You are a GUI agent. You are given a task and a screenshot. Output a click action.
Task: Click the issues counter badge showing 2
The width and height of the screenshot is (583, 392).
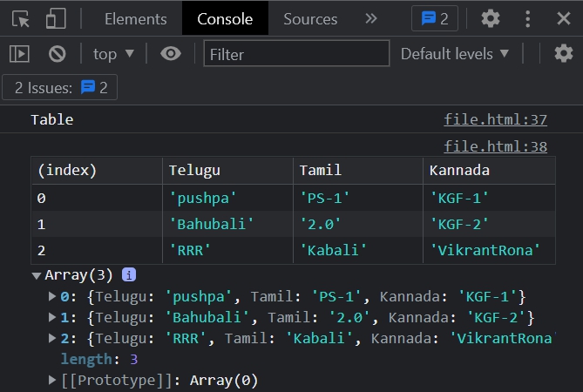435,18
